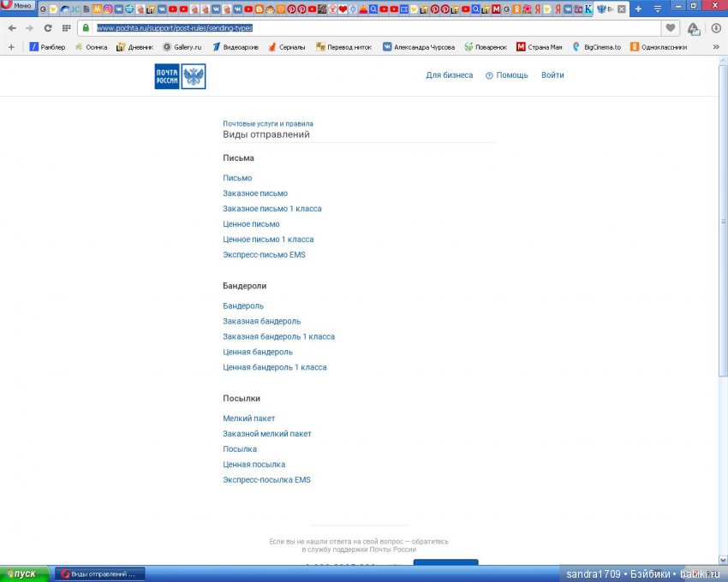Expand the bookmarks overflow chevron
728x582 pixels.
pos(716,47)
